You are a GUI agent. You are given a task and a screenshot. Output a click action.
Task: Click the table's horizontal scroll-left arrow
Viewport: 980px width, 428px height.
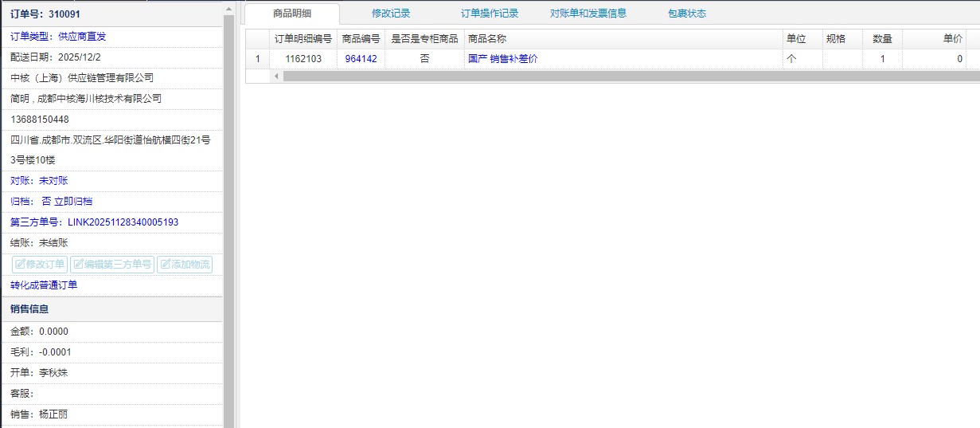click(277, 77)
